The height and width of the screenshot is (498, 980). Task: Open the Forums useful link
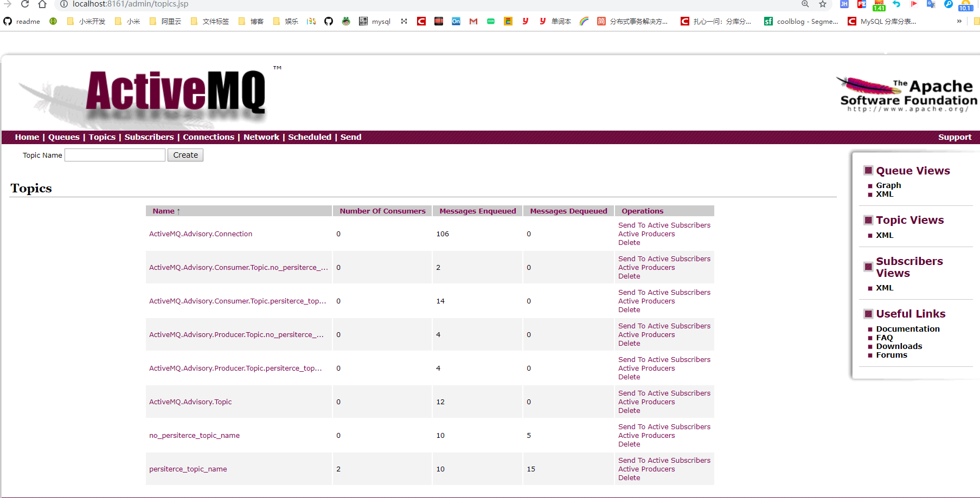(x=892, y=355)
